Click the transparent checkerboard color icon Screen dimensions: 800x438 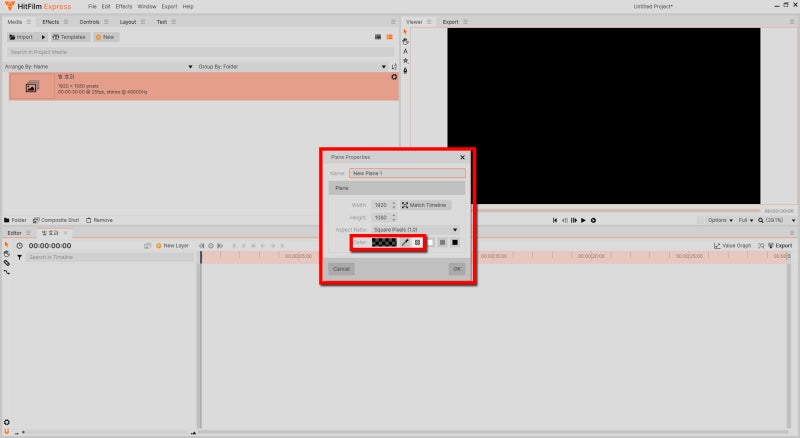(417, 242)
